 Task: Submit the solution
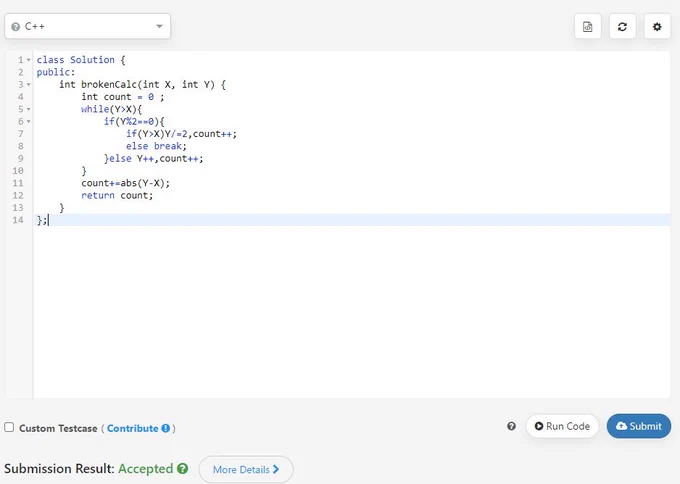(x=639, y=426)
